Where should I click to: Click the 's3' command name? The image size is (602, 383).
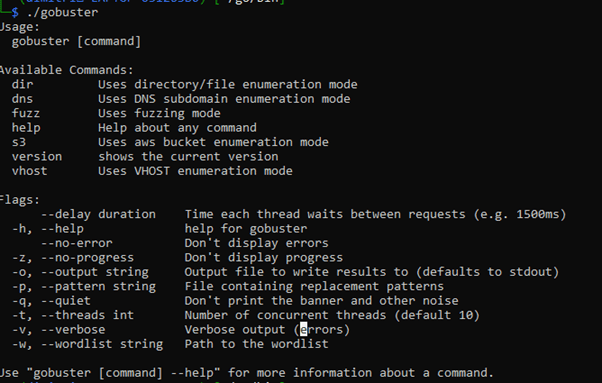[x=19, y=142]
